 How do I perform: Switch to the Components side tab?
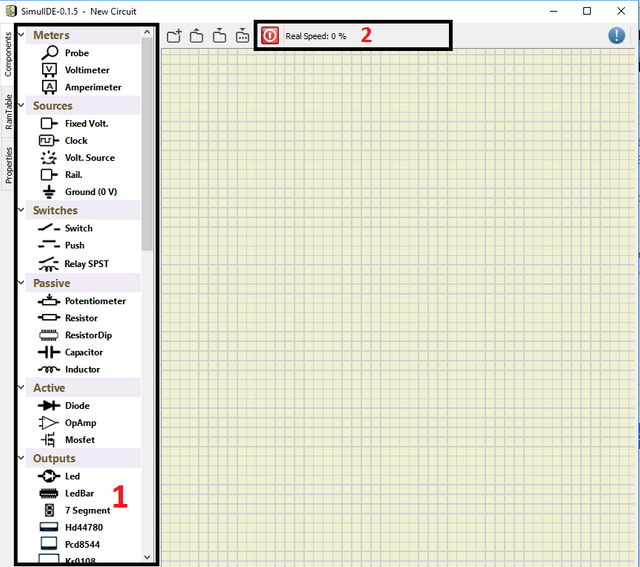coord(7,54)
